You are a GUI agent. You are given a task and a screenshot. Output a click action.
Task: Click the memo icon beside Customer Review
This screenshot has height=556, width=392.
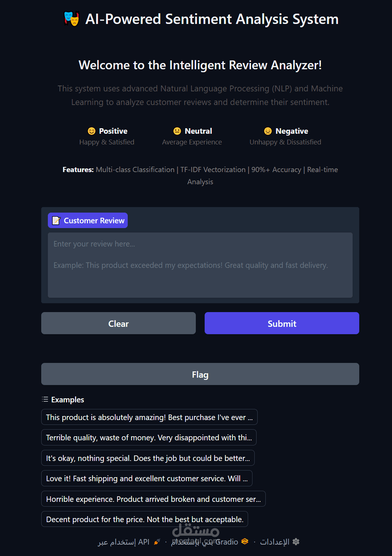[56, 221]
